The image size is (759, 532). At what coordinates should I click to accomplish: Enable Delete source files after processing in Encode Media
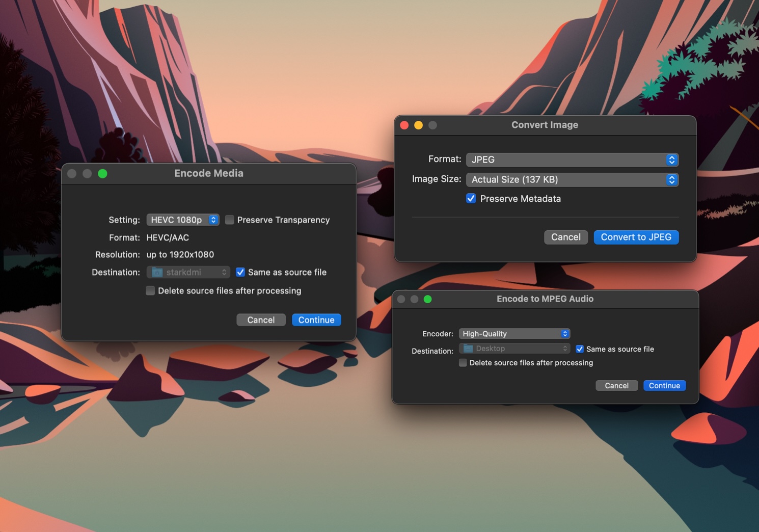click(x=150, y=290)
